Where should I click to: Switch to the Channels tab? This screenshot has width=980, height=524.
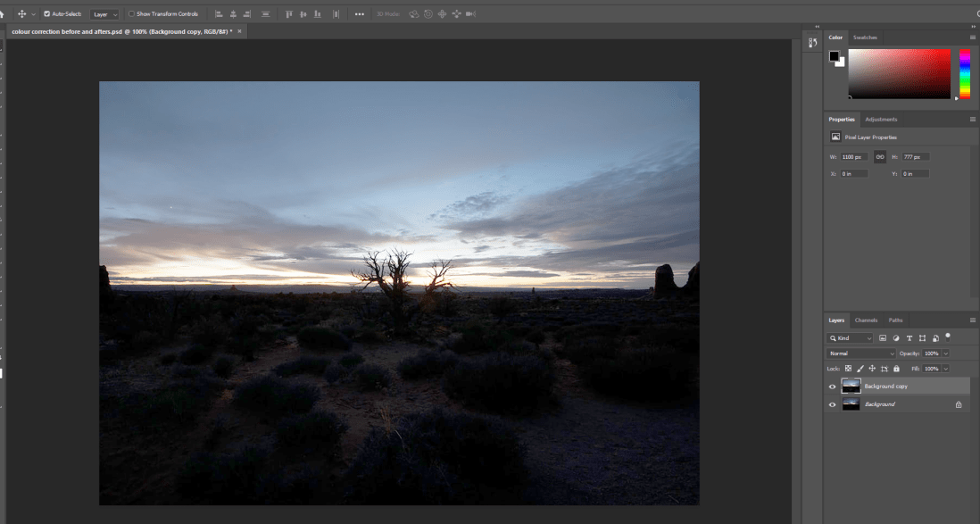click(866, 320)
